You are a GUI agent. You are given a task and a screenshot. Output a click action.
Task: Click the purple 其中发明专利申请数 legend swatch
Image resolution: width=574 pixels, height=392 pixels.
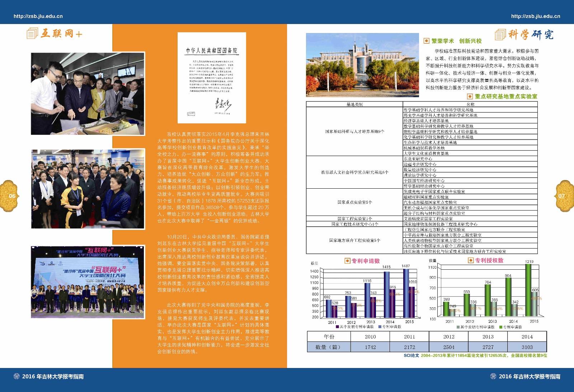[337, 327]
